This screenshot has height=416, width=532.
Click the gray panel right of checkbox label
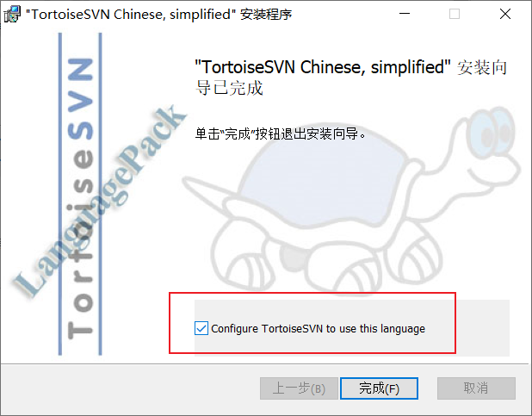point(467,328)
